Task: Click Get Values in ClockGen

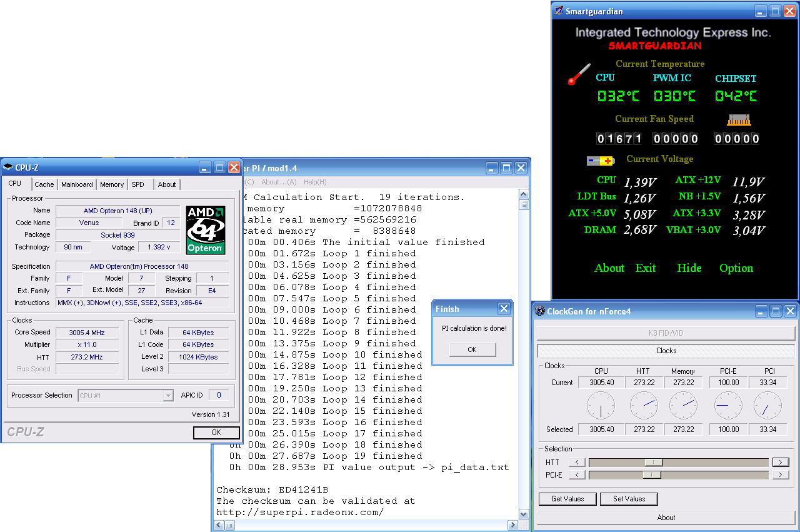Action: [567, 499]
